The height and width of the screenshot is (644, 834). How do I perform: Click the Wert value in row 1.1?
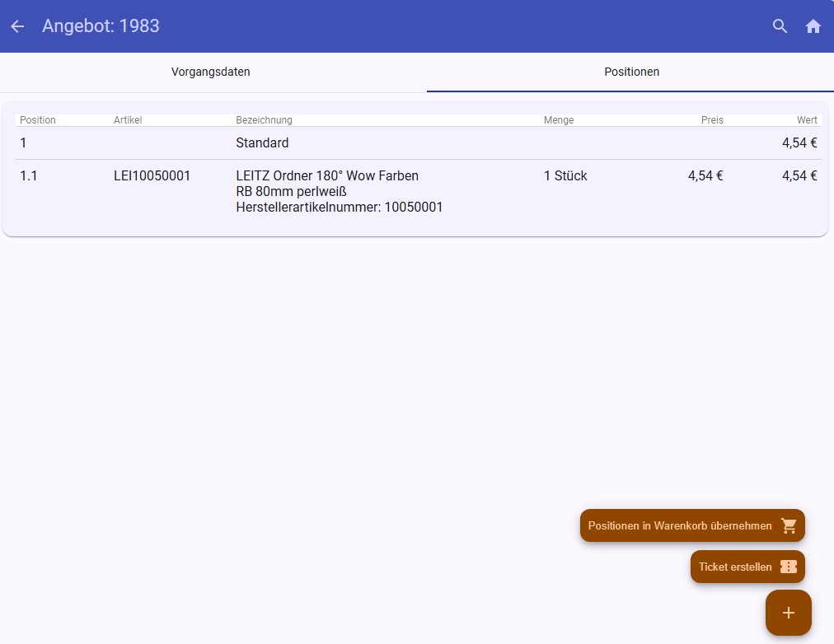click(x=799, y=176)
